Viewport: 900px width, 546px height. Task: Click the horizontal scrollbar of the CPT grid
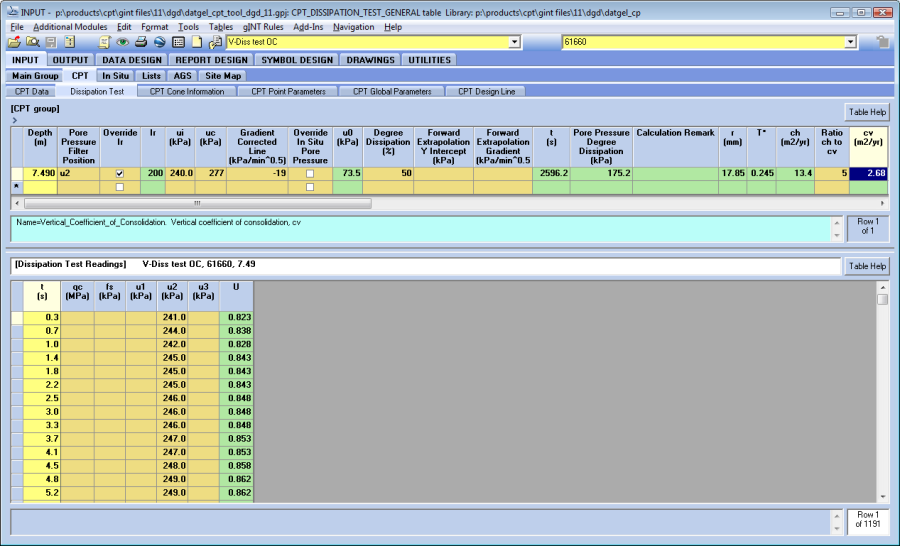click(200, 203)
